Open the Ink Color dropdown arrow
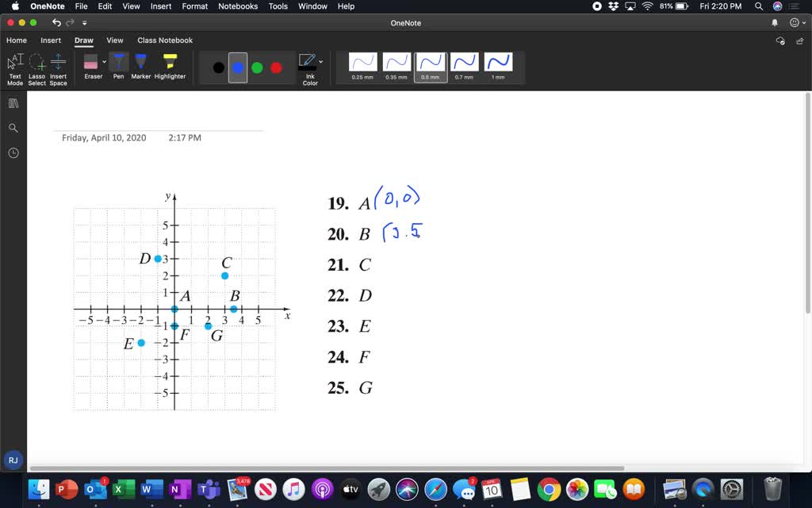Screen dimensions: 812x508 [320, 62]
